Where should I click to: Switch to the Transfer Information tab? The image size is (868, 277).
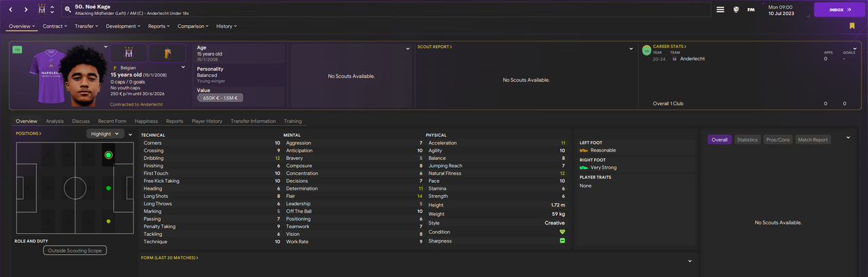coord(253,121)
